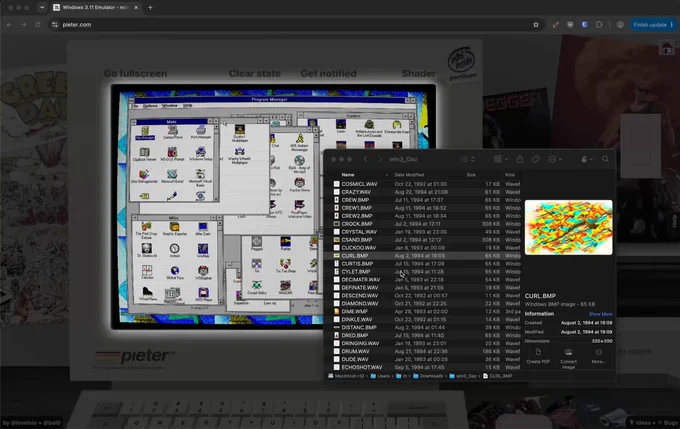Screen dimensions: 680x429
Task: Click home icon at page top right
Action: pyautogui.click(x=667, y=48)
